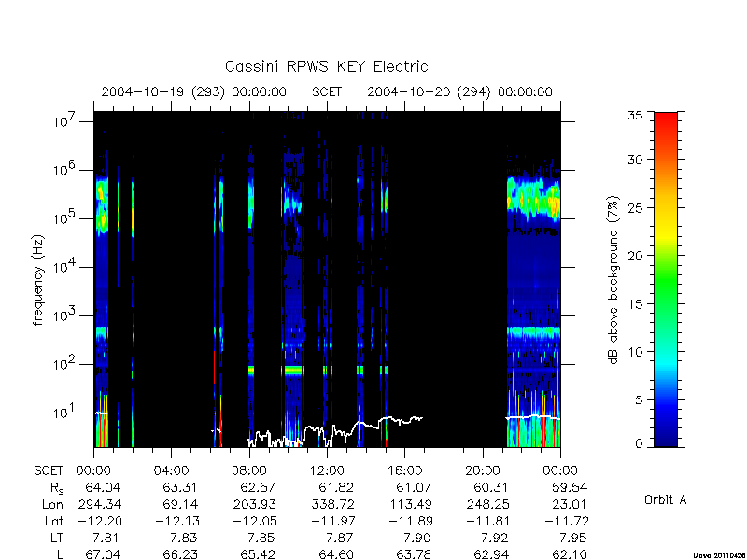Click colorbar tick value '0'
The image size is (747, 560).
coord(639,443)
